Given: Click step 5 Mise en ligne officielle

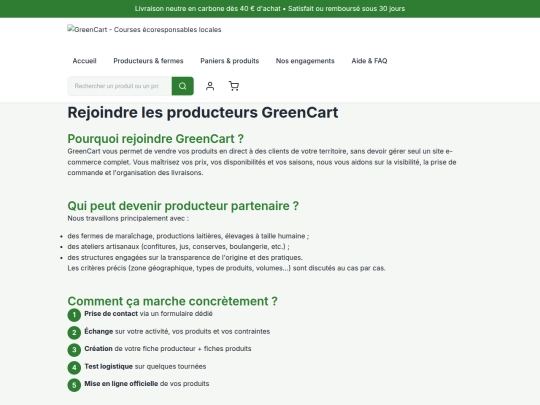Looking at the screenshot, I should [147, 384].
